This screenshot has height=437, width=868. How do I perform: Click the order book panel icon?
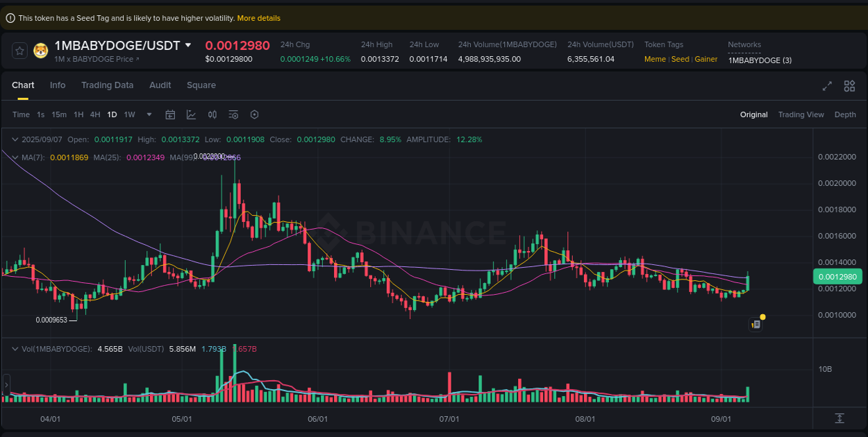756,324
